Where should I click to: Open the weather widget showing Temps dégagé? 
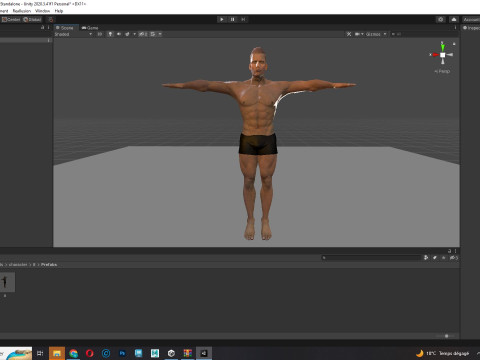click(443, 353)
